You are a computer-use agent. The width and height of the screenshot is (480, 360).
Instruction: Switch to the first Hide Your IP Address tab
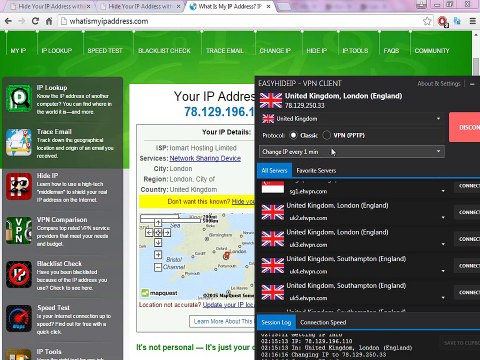tap(50, 6)
